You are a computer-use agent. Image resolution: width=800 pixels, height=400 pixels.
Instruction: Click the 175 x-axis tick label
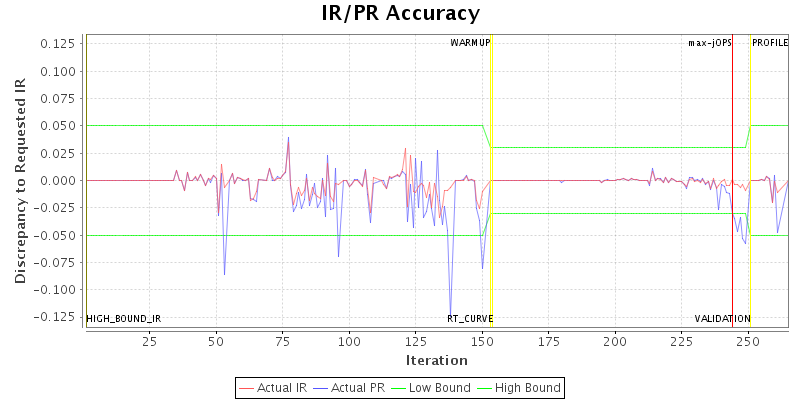548,340
